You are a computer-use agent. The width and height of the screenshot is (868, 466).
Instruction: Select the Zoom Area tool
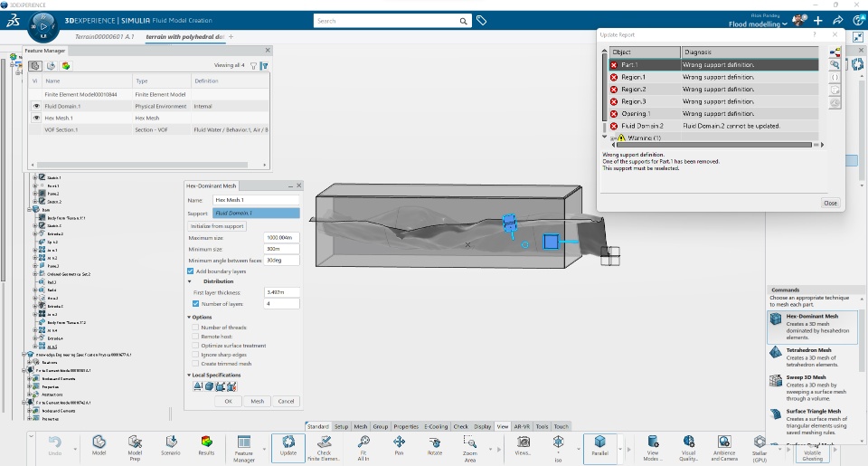click(x=470, y=448)
